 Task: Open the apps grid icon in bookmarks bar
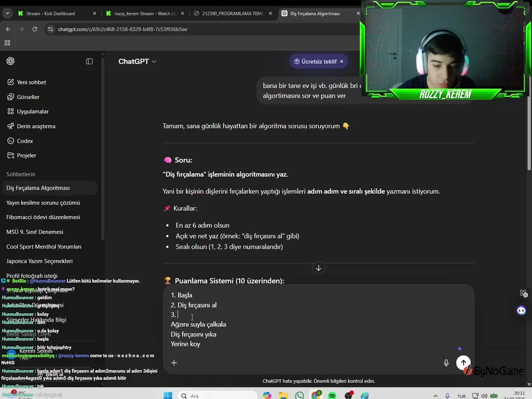7,43
